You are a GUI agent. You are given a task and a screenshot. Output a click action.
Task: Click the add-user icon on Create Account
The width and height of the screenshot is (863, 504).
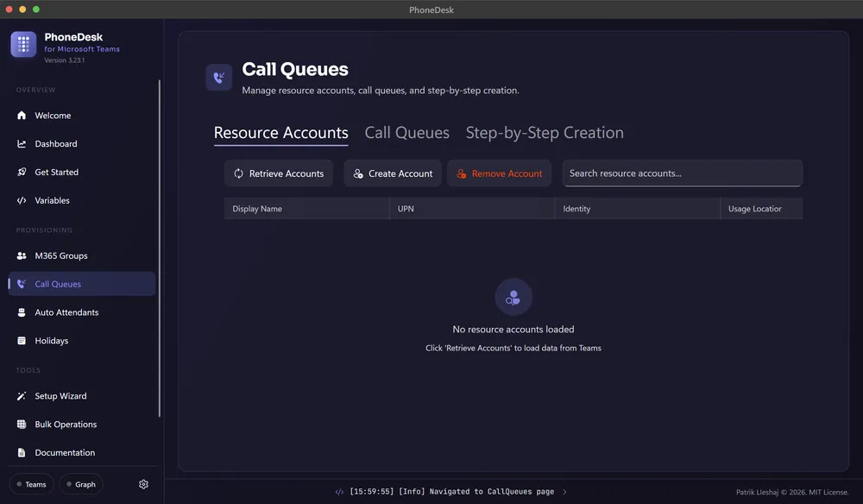[358, 173]
